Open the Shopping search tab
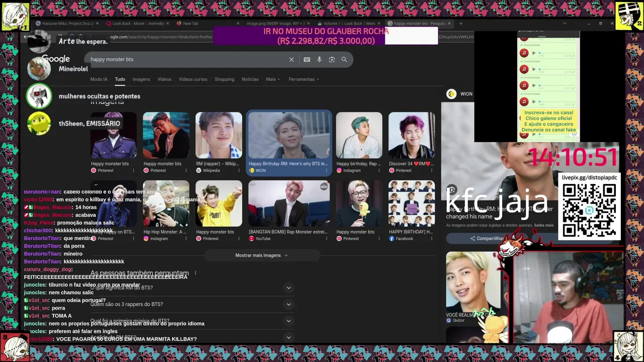The width and height of the screenshot is (644, 362). point(224,79)
